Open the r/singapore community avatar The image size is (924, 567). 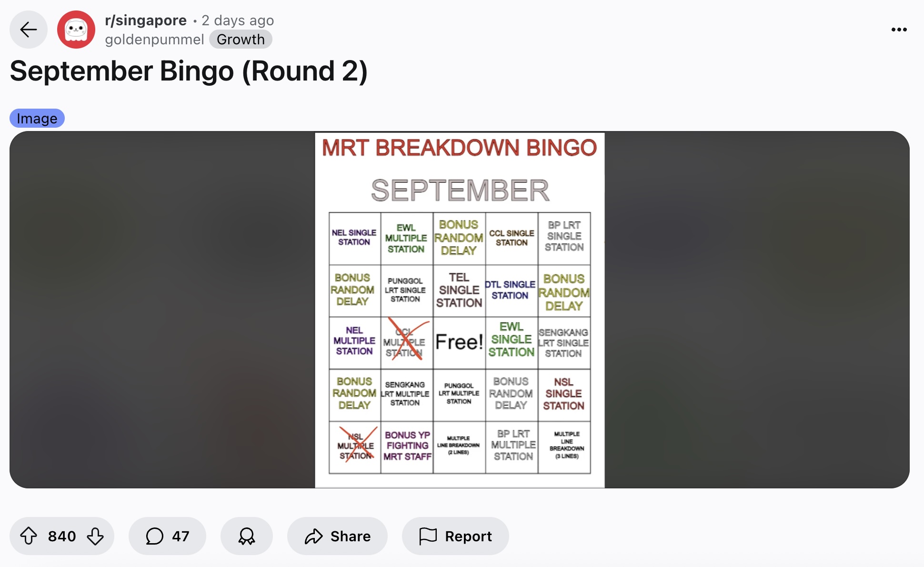pyautogui.click(x=76, y=30)
